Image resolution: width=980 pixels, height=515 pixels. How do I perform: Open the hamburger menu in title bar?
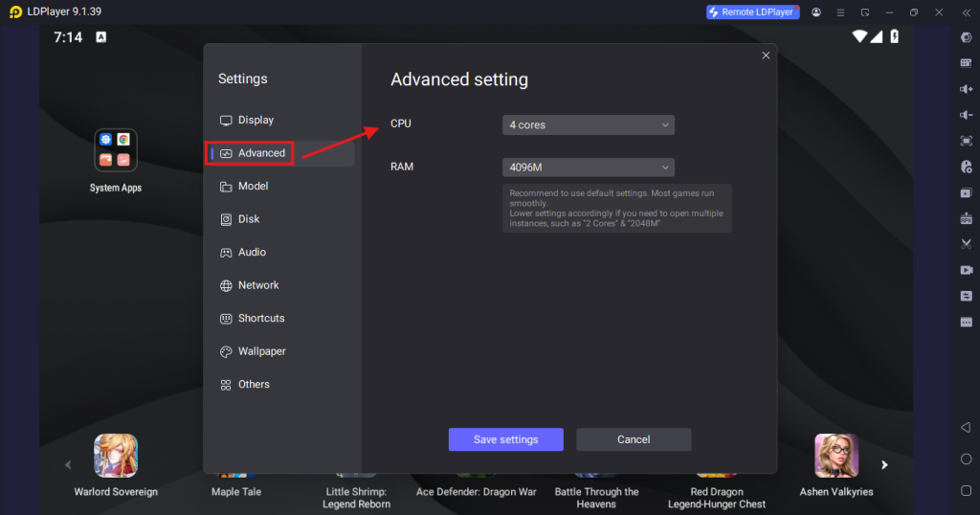point(840,12)
